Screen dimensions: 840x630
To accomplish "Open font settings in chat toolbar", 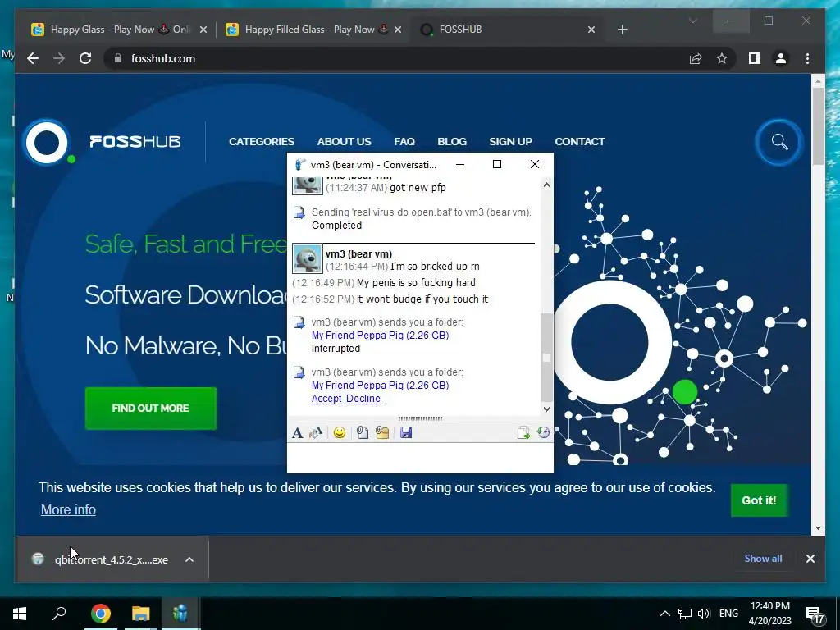I will coord(297,433).
